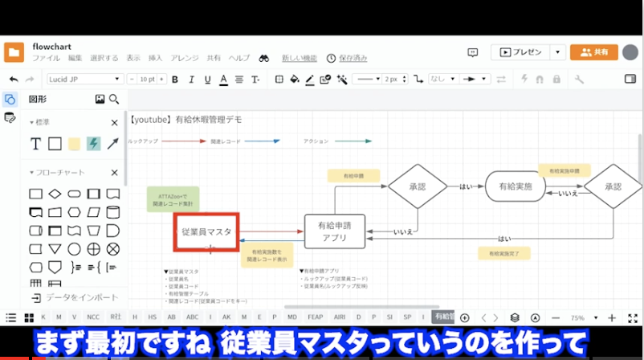Open the ファイル menu
644x360 pixels.
46,59
